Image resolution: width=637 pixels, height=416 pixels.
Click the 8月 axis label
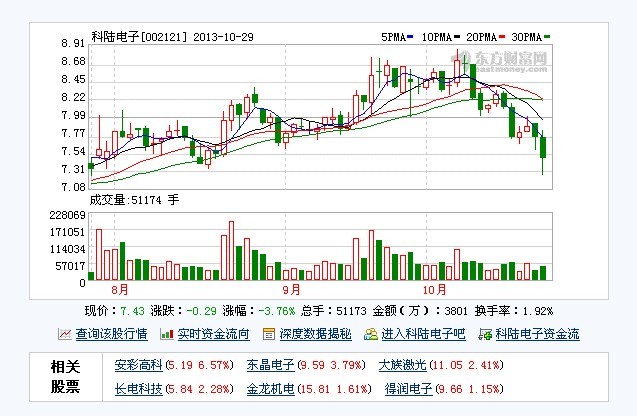tap(120, 290)
